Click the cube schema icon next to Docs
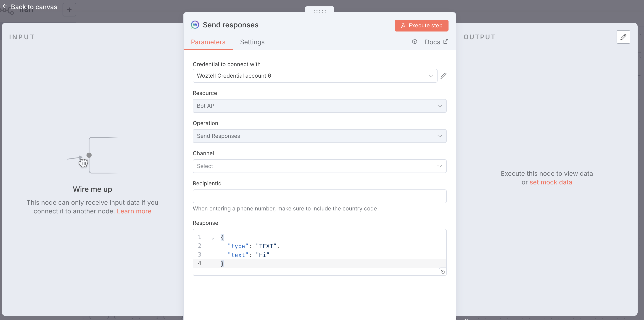Image resolution: width=644 pixels, height=320 pixels. point(415,42)
